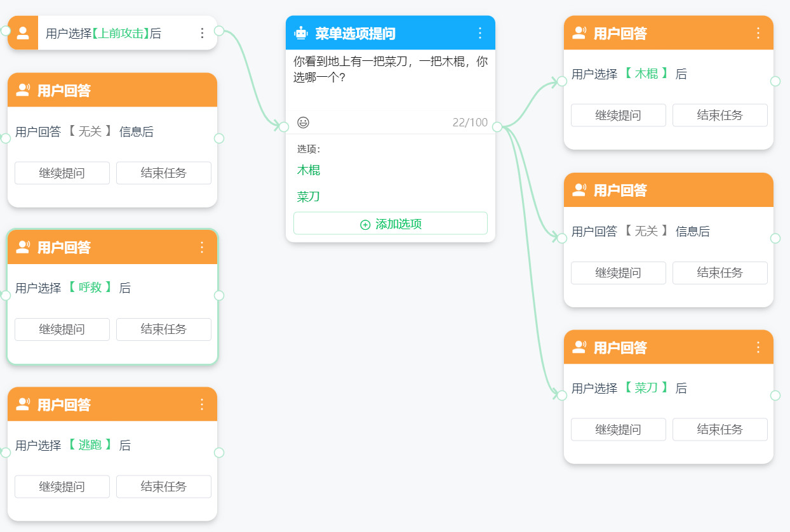Click the speaking-user icon on the 呼救 node header
The height and width of the screenshot is (532, 790).
(23, 247)
